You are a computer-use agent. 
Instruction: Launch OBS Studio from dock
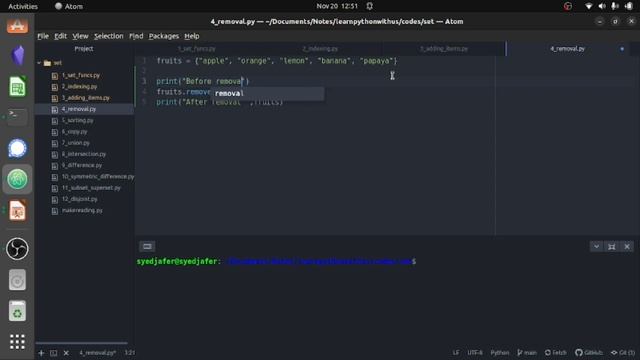pos(17,249)
